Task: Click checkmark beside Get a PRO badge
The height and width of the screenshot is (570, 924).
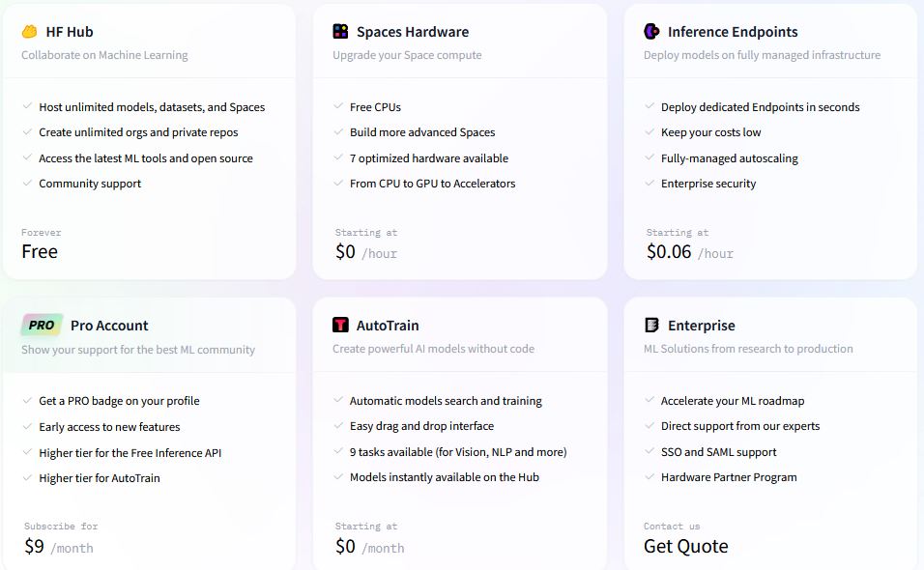Action: (x=27, y=400)
